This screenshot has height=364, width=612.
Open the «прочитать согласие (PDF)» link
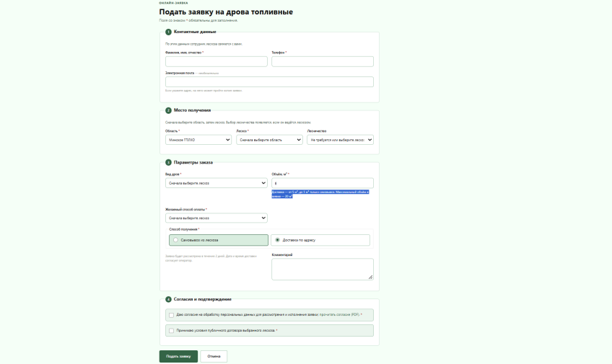pos(340,314)
